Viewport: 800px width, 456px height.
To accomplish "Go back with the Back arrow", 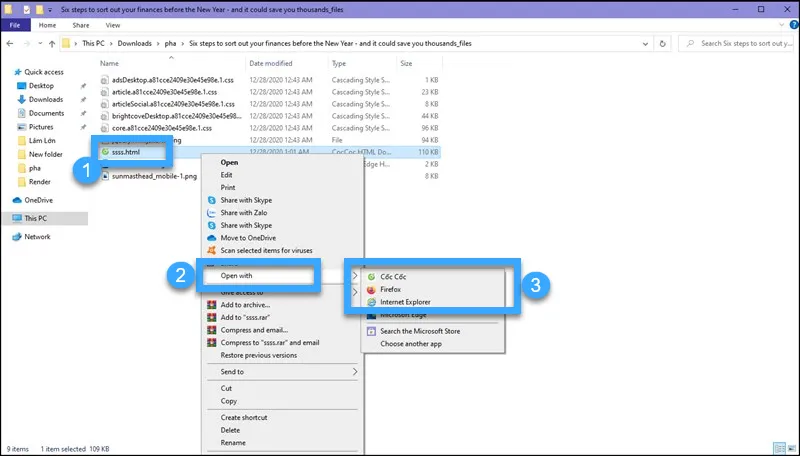I will coord(10,44).
